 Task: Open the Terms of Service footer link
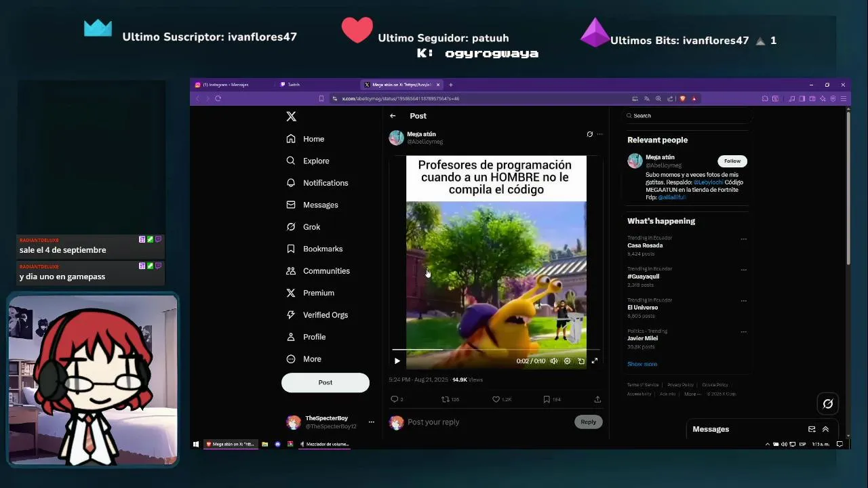(643, 385)
